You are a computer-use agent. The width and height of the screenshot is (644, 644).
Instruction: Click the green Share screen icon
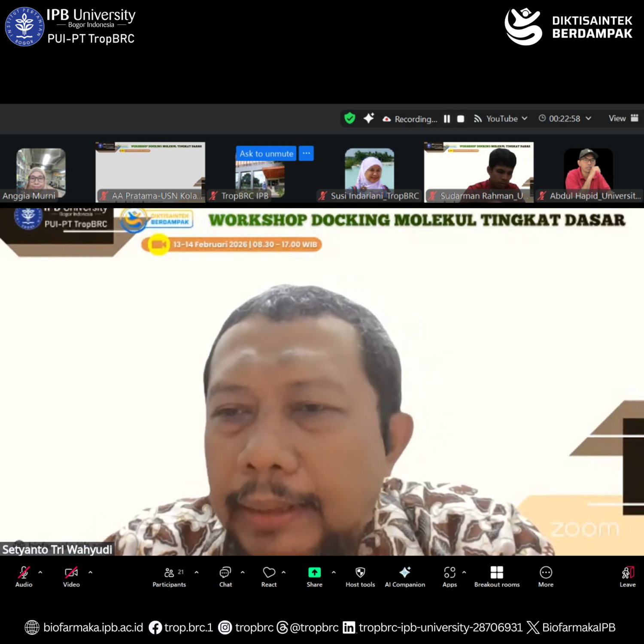click(314, 572)
